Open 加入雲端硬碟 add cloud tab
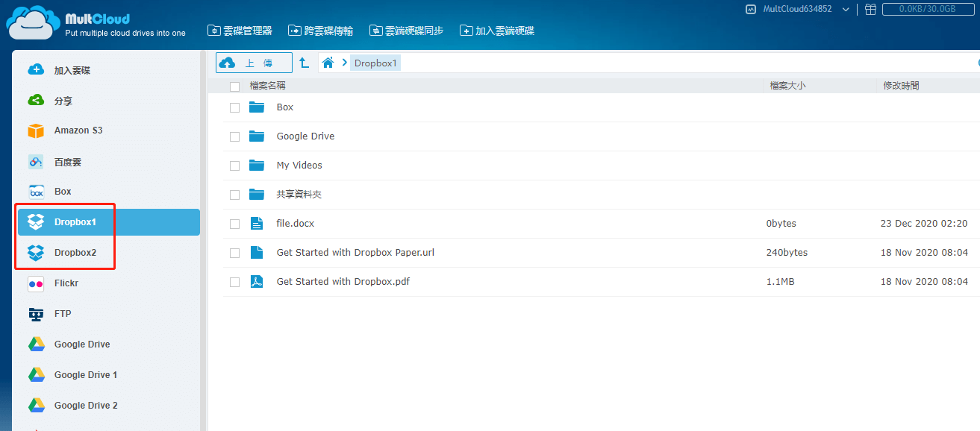980x431 pixels. [497, 31]
